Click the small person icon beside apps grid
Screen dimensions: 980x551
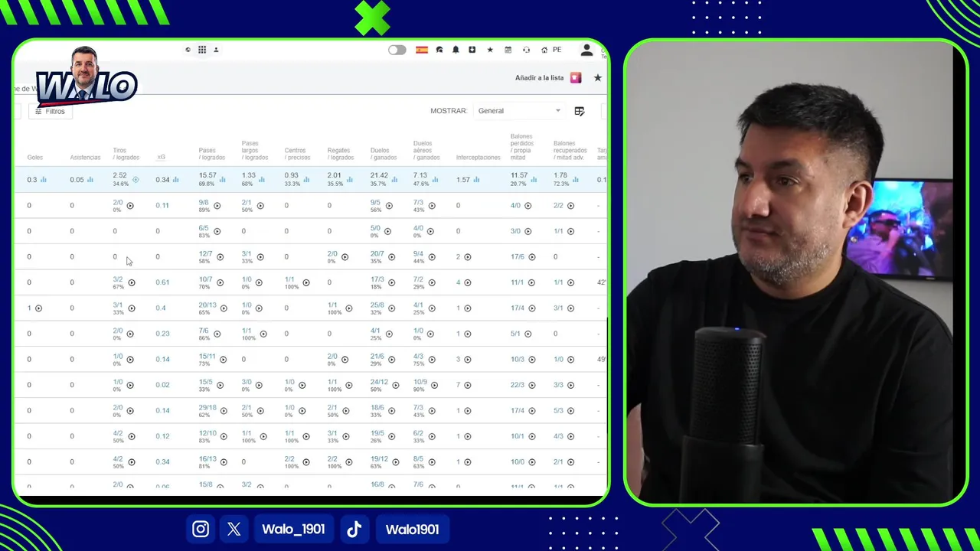tap(216, 50)
